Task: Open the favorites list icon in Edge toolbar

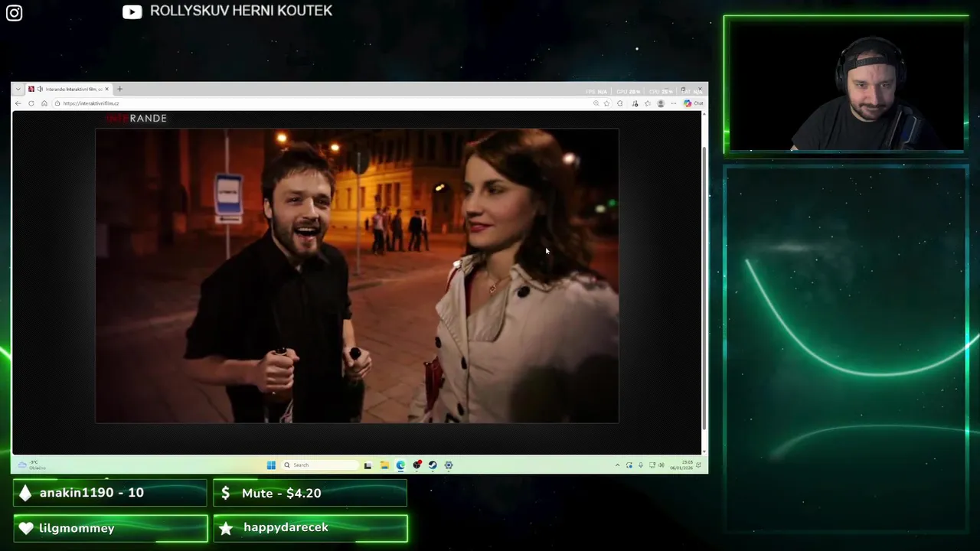Action: (648, 103)
